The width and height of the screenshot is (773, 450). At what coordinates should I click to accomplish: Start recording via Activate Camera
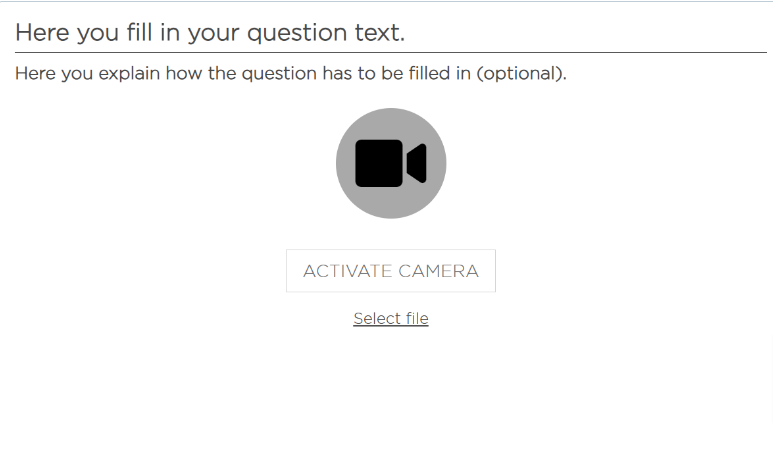click(391, 271)
